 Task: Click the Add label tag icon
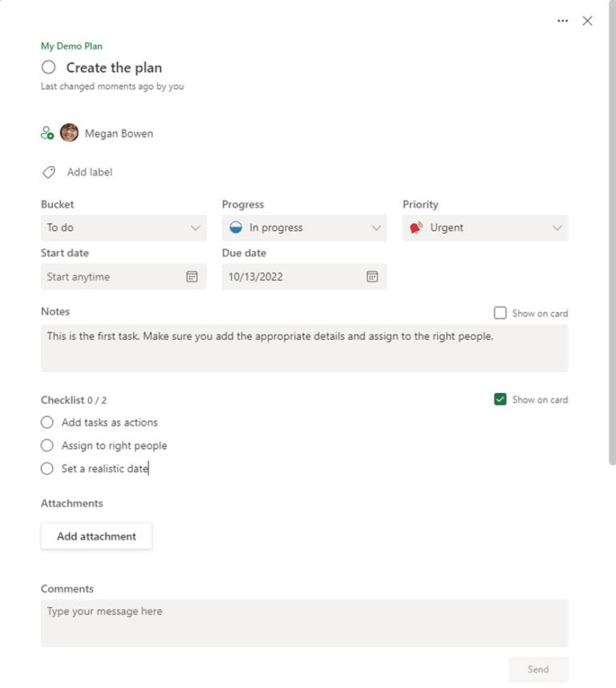pos(48,172)
